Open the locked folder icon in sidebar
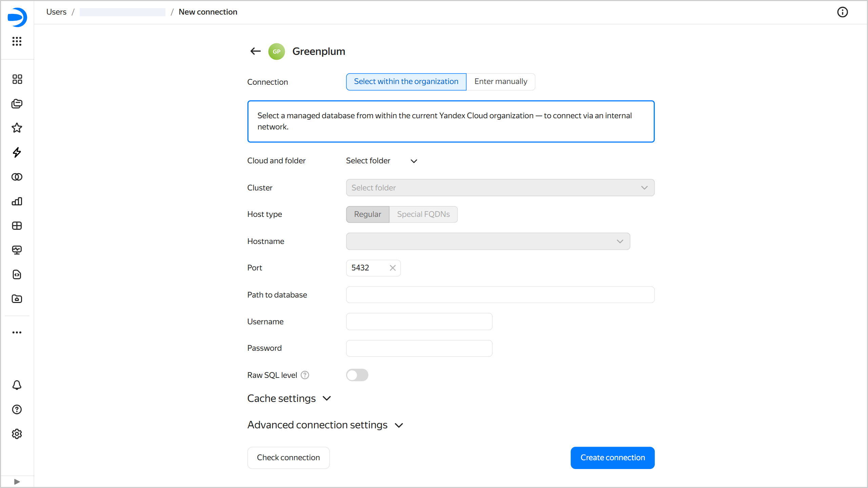Viewport: 868px width, 488px height. point(17,299)
